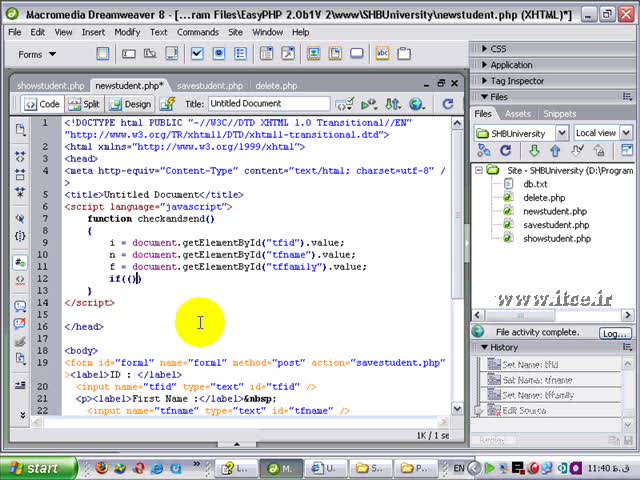
Task: Click the Title field containing Untitled Document
Action: (267, 103)
